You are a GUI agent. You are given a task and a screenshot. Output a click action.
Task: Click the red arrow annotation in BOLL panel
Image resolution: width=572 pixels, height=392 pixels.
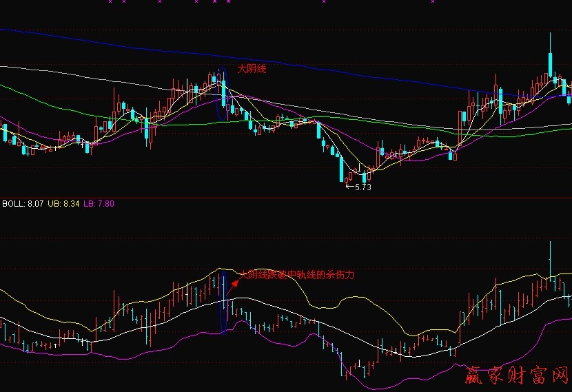click(236, 281)
